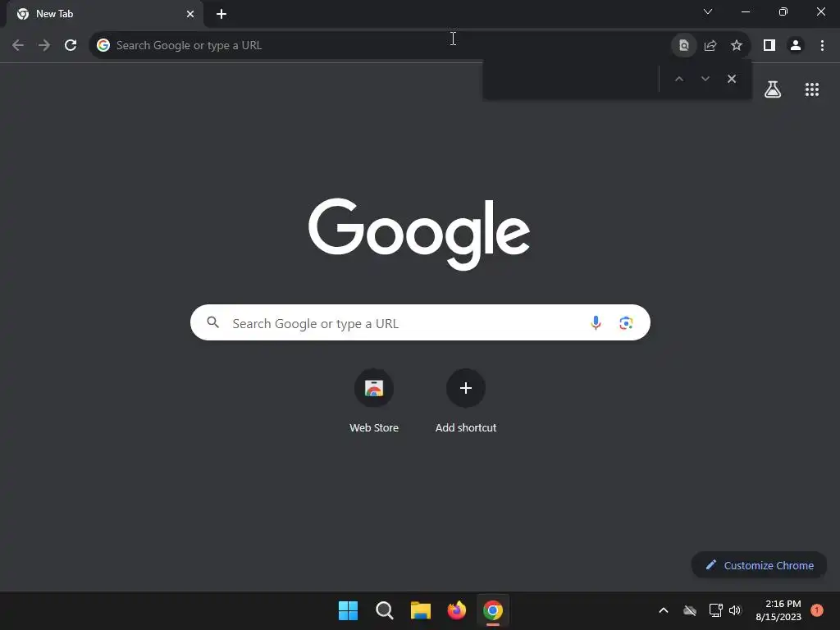Focus the Google search box on page

click(420, 322)
